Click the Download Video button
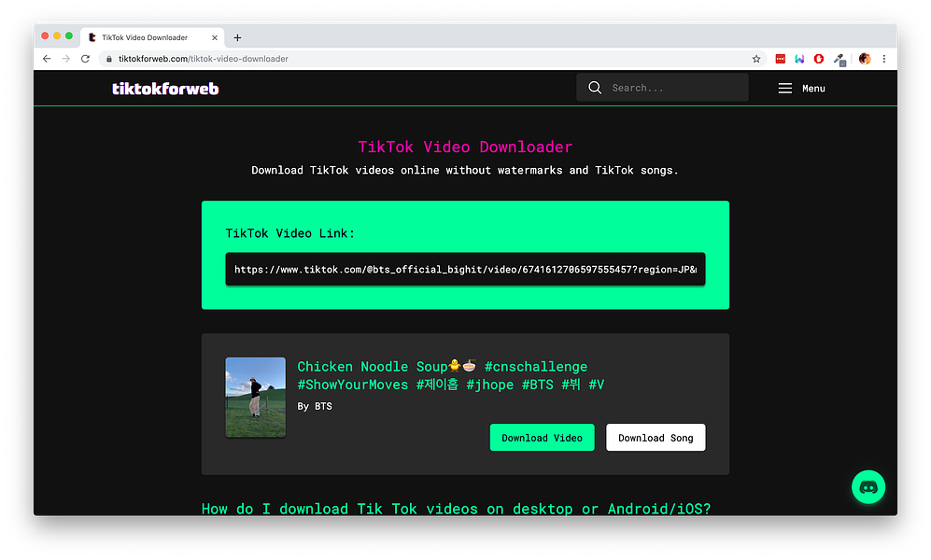Screen dimensions: 931x560 [542, 438]
